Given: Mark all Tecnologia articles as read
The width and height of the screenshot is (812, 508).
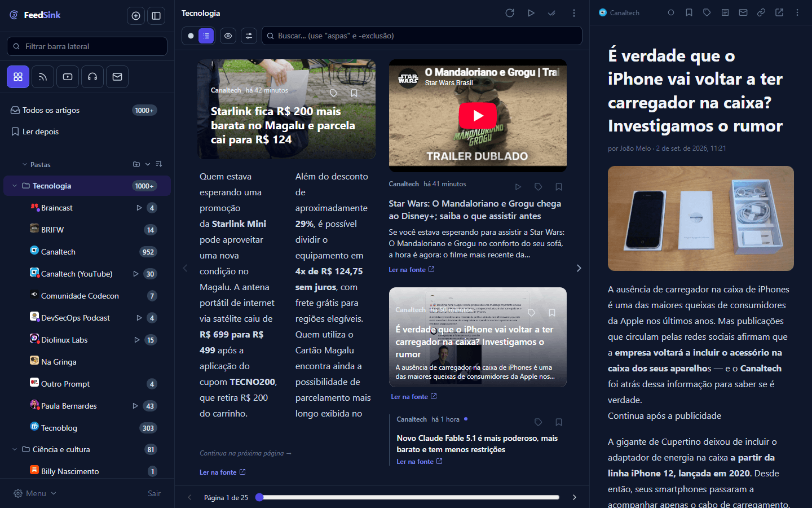Looking at the screenshot, I should 551,13.
